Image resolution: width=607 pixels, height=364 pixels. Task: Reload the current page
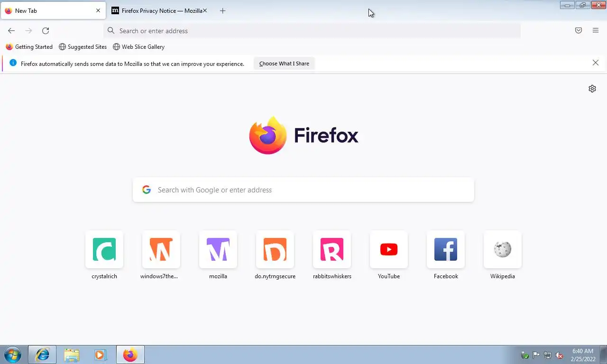coord(46,31)
